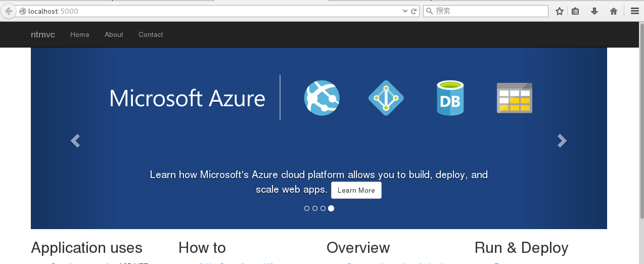Click the Microsoft Azure banner text
The image size is (644, 264).
pos(187,98)
